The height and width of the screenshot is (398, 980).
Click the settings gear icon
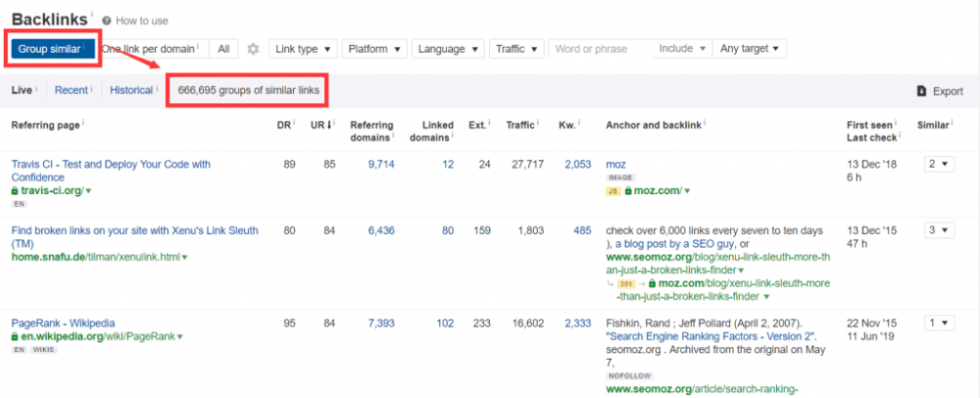pyautogui.click(x=253, y=49)
